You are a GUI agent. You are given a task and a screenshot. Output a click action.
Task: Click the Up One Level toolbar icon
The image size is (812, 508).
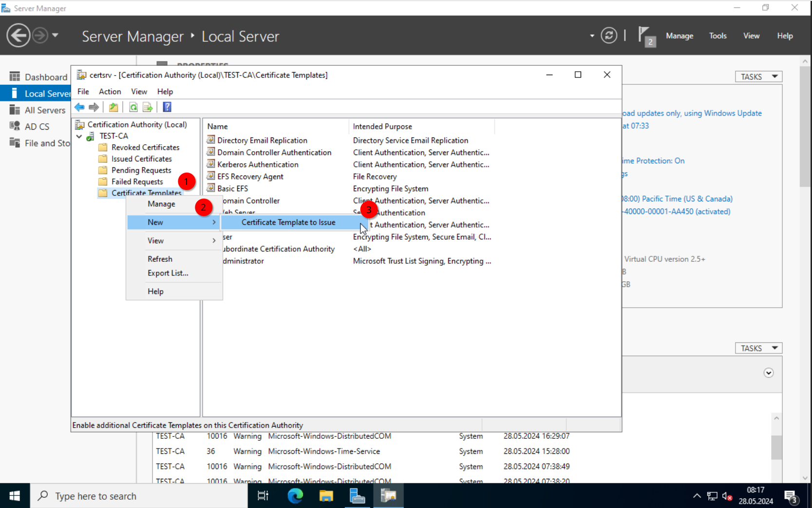tap(113, 107)
